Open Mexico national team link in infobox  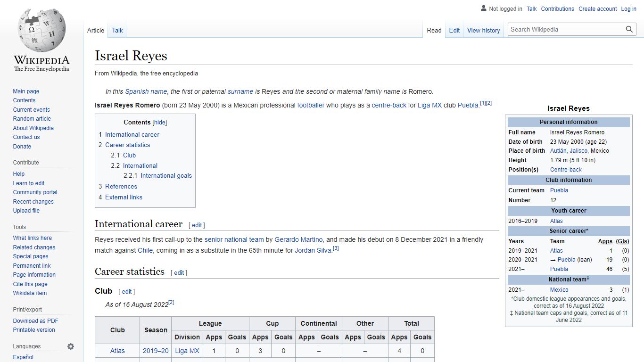[x=559, y=290]
